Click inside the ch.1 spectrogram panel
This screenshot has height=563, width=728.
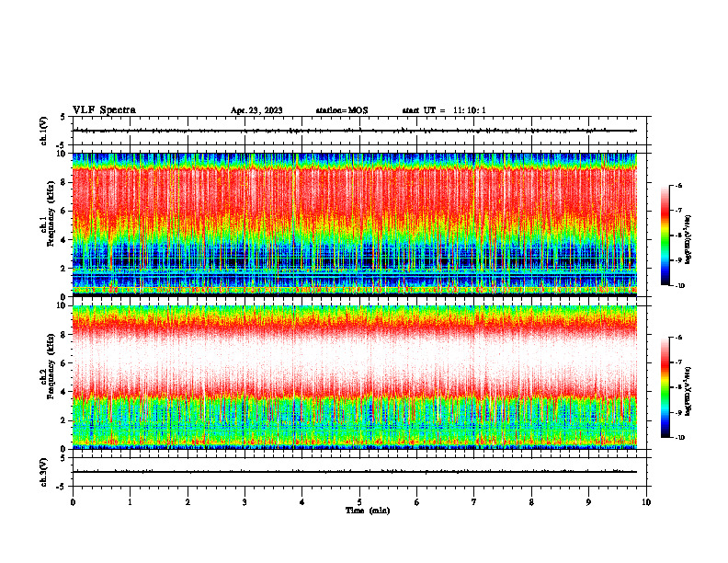tap(355, 224)
